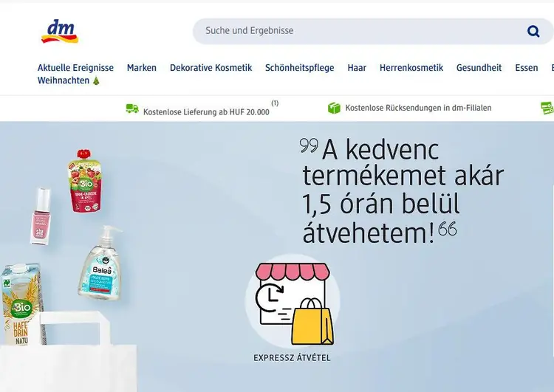
Task: Open the Dekorative Kosmetik menu
Action: [211, 67]
